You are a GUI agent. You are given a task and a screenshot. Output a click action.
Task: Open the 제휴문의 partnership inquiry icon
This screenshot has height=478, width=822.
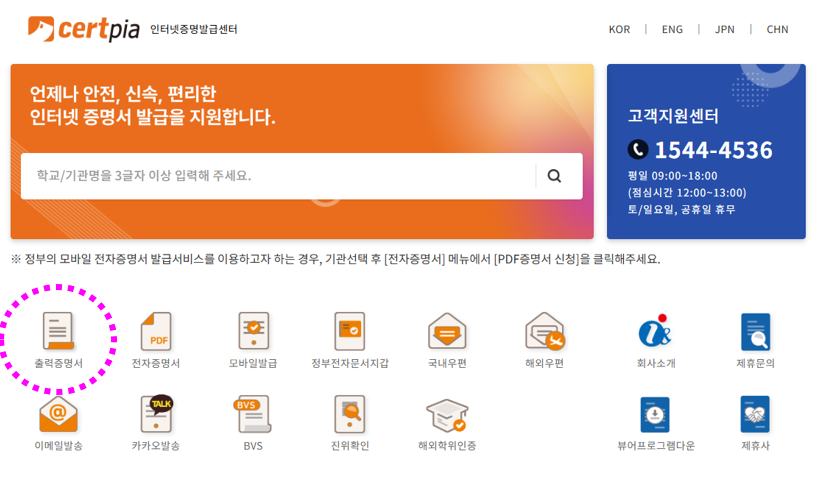point(755,331)
